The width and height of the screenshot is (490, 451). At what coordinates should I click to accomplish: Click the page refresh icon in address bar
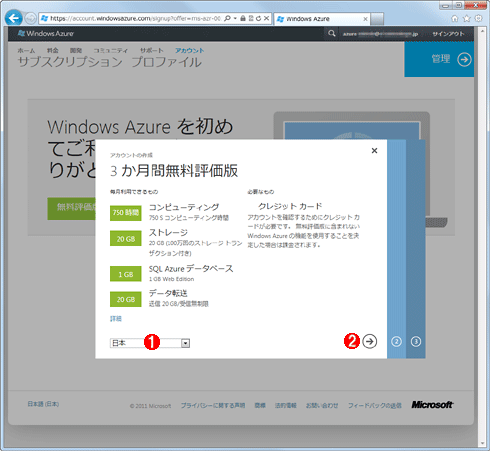258,18
